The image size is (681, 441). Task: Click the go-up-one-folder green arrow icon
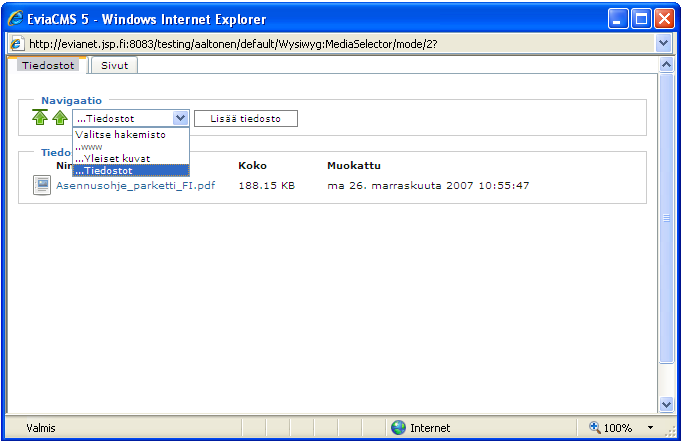coord(60,118)
